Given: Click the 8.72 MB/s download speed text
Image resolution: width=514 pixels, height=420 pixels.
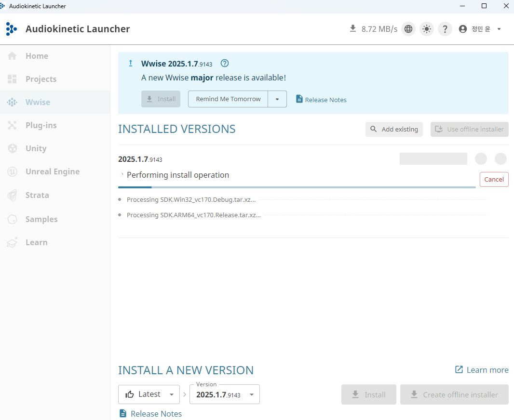Looking at the screenshot, I should tap(379, 29).
